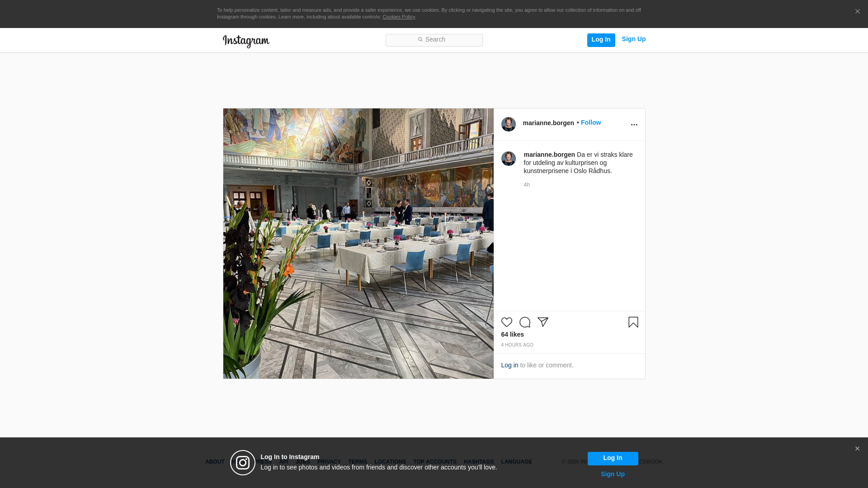Open the TERMS footer link
The width and height of the screenshot is (868, 488).
point(358,462)
